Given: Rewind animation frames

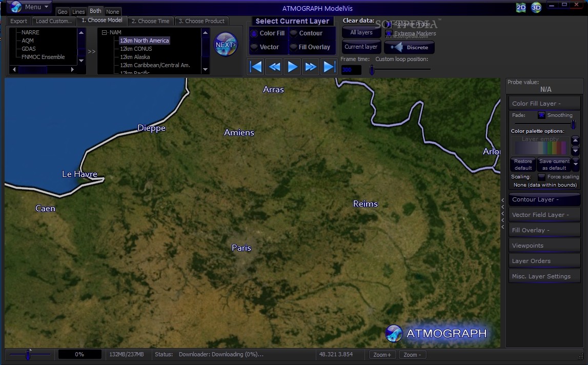Looking at the screenshot, I should (x=274, y=67).
